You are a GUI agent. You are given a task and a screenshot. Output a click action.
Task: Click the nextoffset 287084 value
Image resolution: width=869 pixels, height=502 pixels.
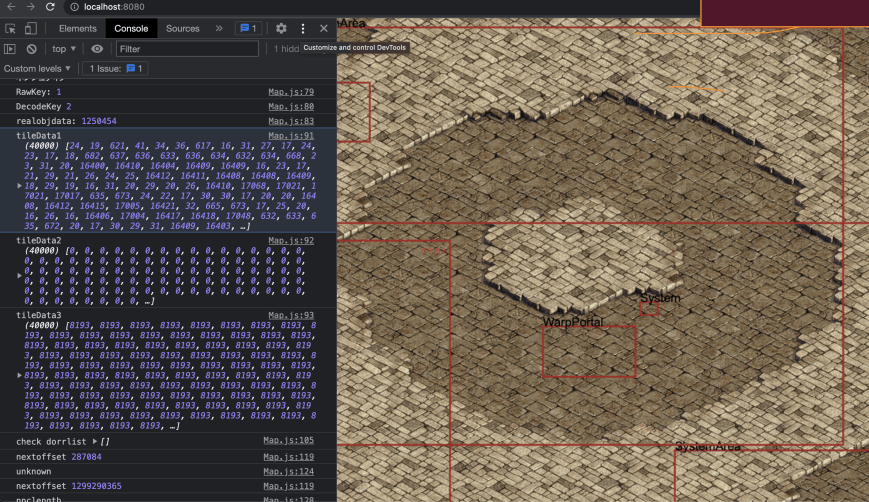(x=86, y=457)
